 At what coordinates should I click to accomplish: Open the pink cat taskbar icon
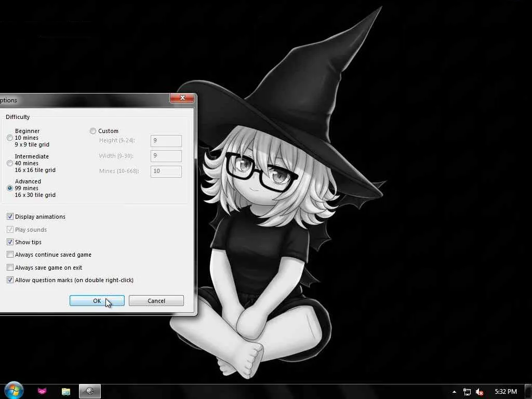(x=42, y=391)
